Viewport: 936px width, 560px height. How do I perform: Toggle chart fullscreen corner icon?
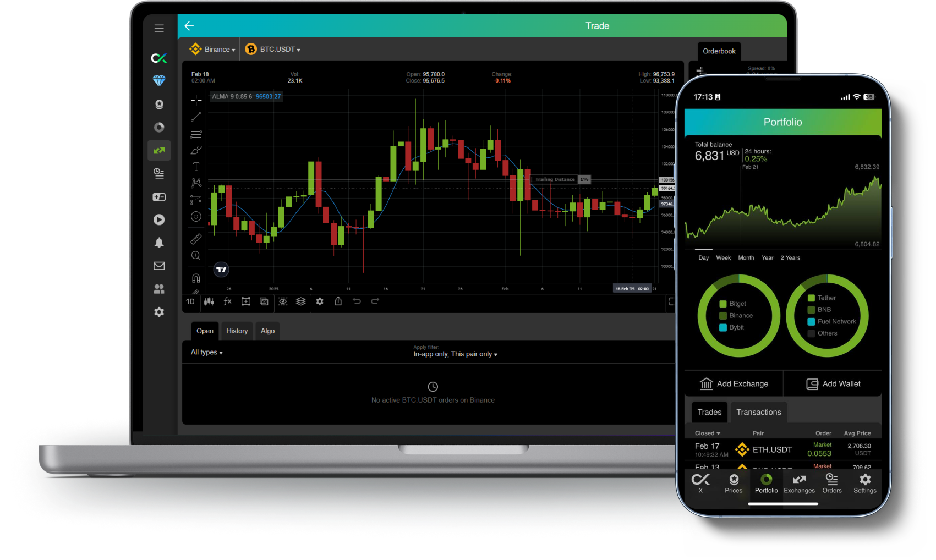pyautogui.click(x=671, y=301)
